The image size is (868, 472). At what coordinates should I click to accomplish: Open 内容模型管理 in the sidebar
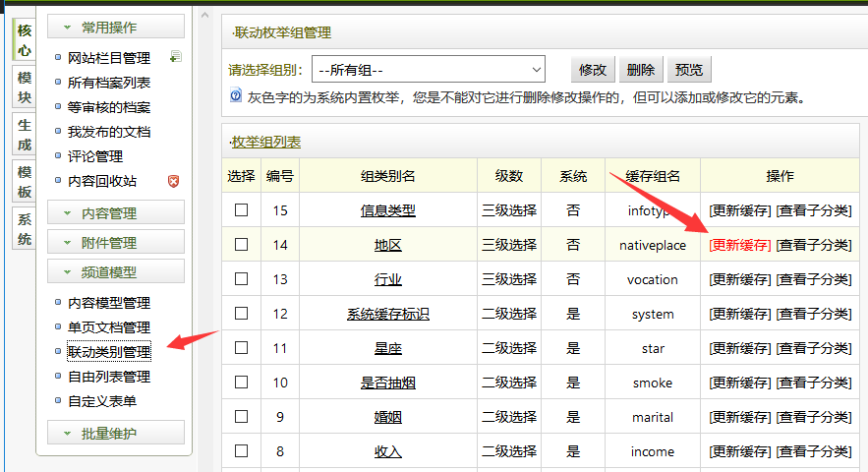point(108,303)
